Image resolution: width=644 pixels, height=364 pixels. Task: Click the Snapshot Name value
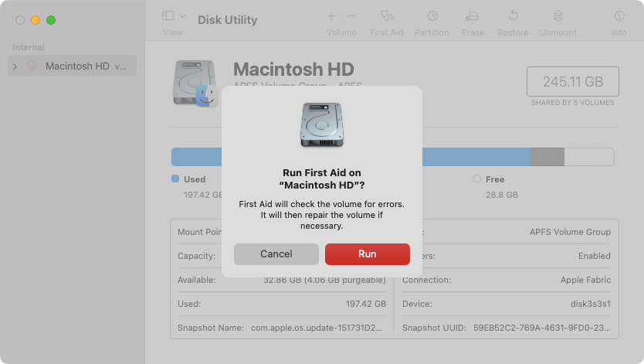pyautogui.click(x=317, y=328)
